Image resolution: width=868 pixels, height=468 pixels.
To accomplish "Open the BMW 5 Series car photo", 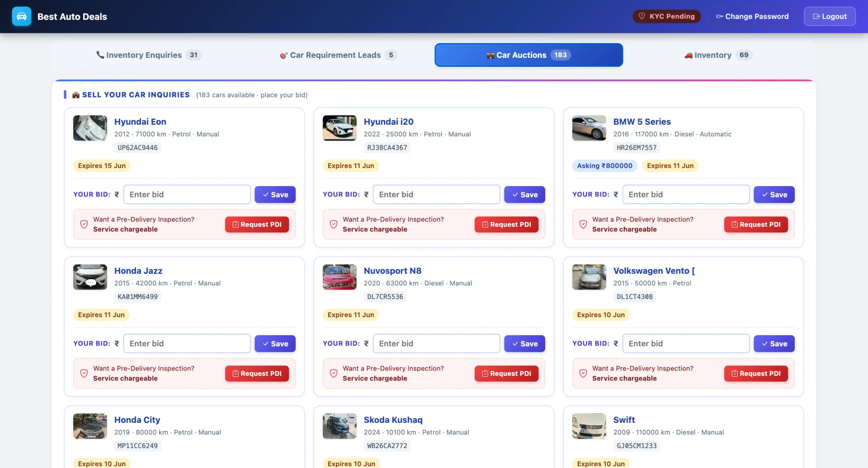I will tap(589, 128).
